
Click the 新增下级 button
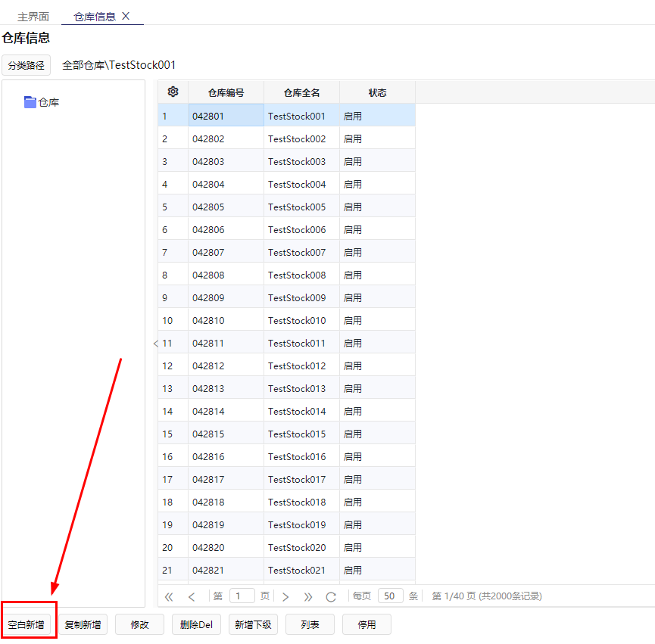(253, 624)
